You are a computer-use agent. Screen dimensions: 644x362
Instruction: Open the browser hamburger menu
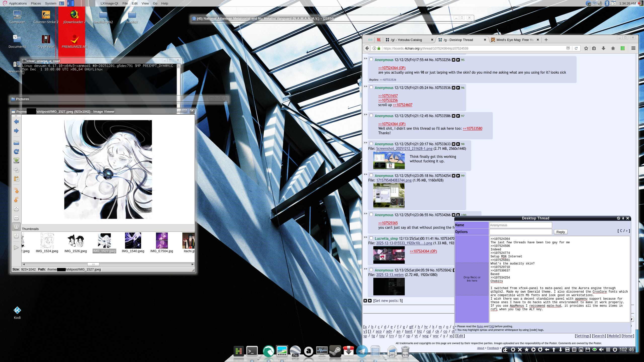633,48
